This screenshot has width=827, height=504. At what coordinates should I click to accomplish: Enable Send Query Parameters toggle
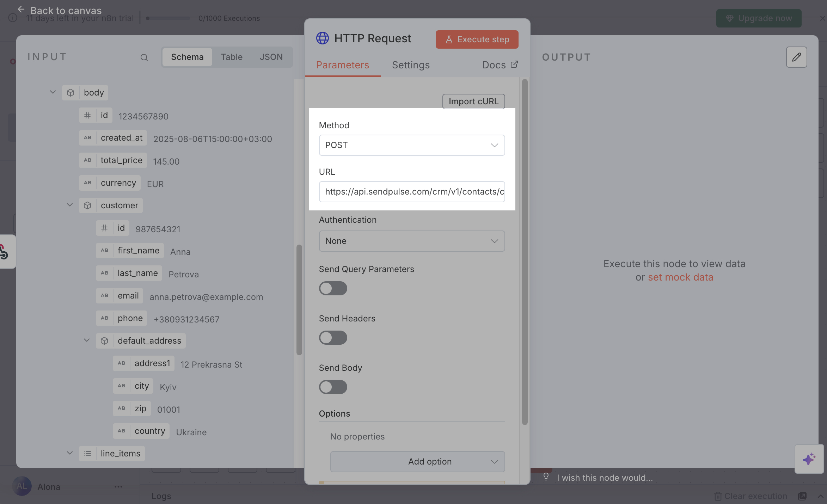(x=333, y=288)
